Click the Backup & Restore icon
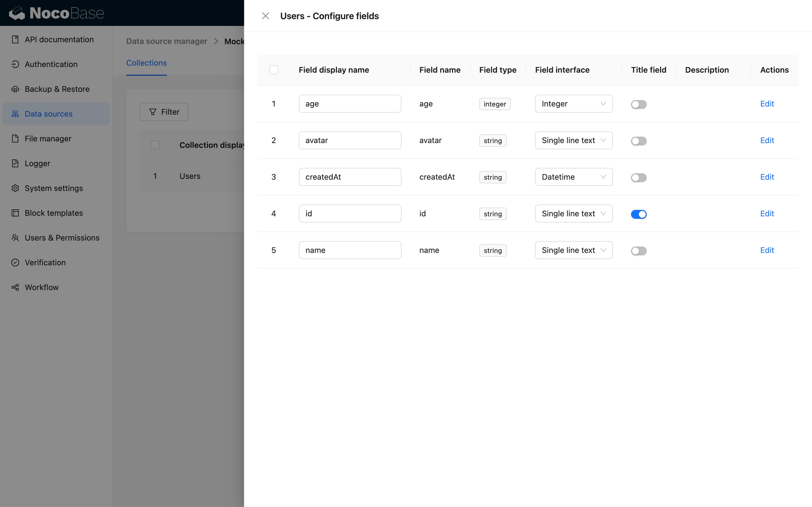The height and width of the screenshot is (507, 812). coord(15,89)
